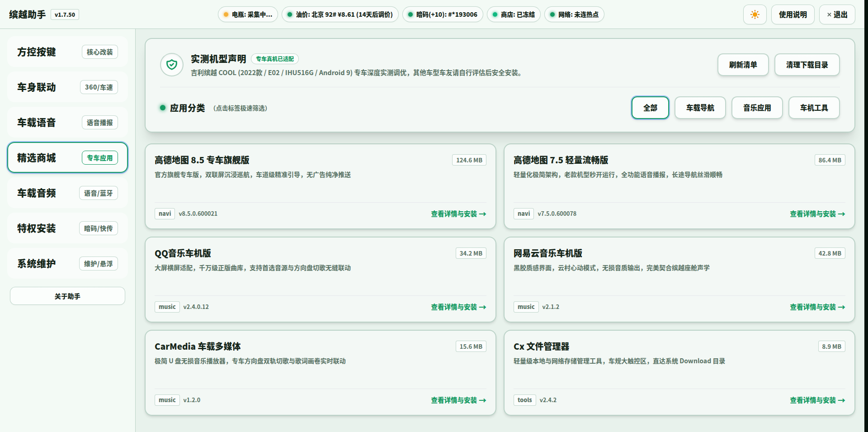Go to 车载音频 sidebar section
The height and width of the screenshot is (432, 868).
pos(67,193)
